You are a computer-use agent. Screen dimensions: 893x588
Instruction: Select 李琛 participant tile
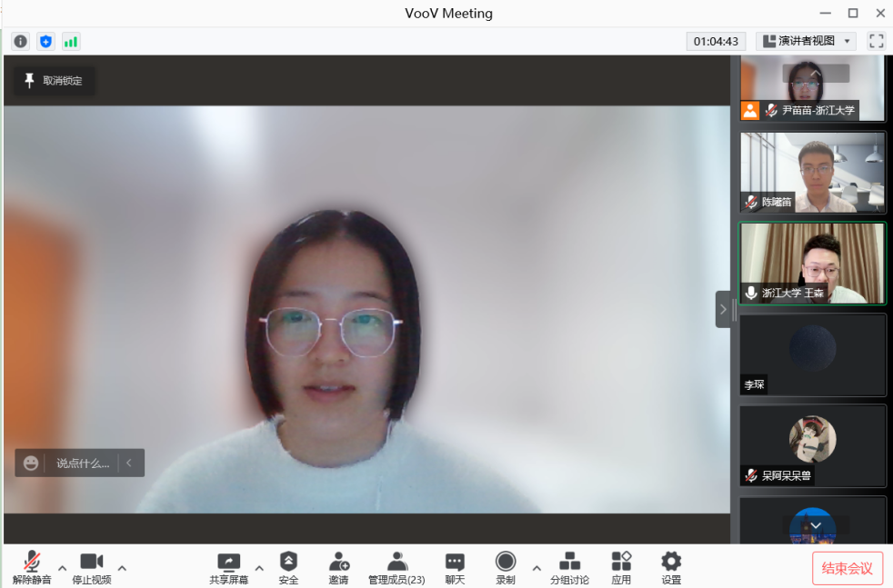click(x=813, y=354)
